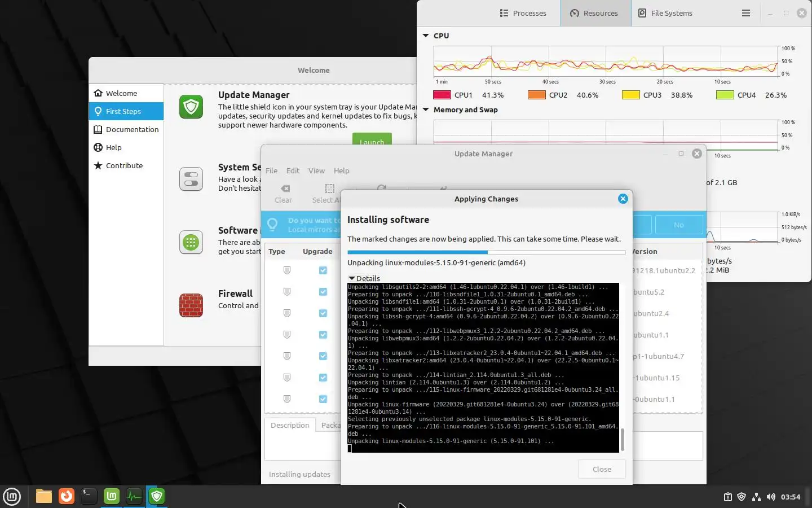Open Contribute in the Welcome sidebar

click(126, 165)
